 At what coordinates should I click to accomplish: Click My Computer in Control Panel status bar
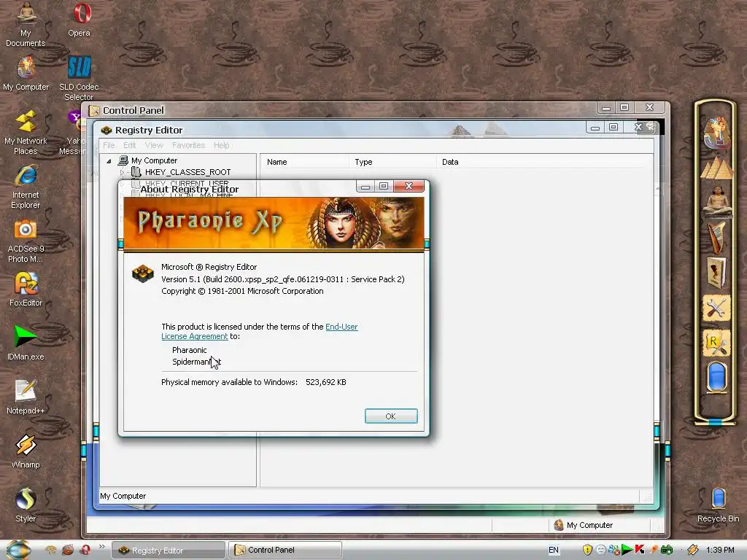pyautogui.click(x=589, y=525)
